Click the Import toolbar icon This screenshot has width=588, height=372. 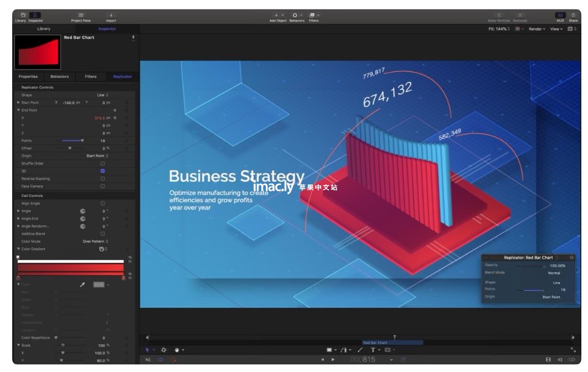111,15
